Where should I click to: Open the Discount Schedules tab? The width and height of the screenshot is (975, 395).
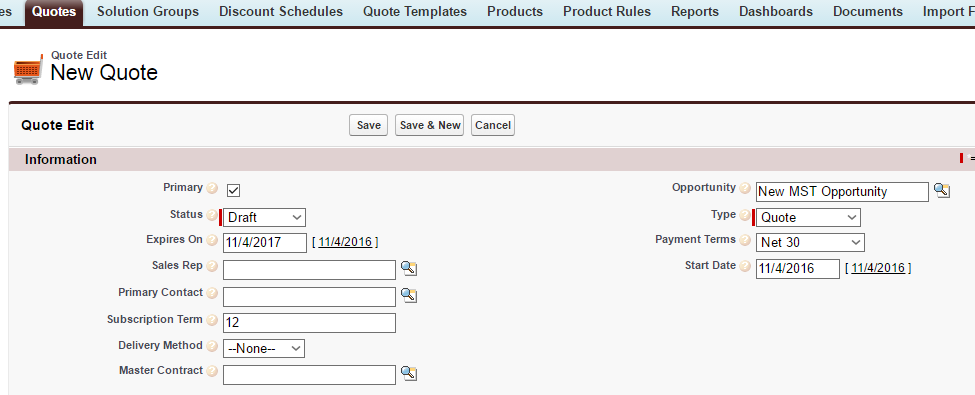[281, 12]
